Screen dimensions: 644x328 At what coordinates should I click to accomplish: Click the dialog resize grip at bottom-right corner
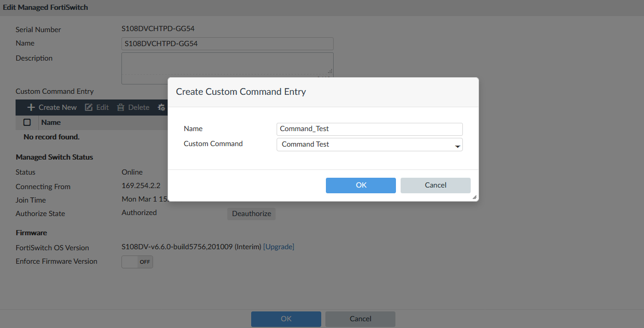(x=475, y=198)
